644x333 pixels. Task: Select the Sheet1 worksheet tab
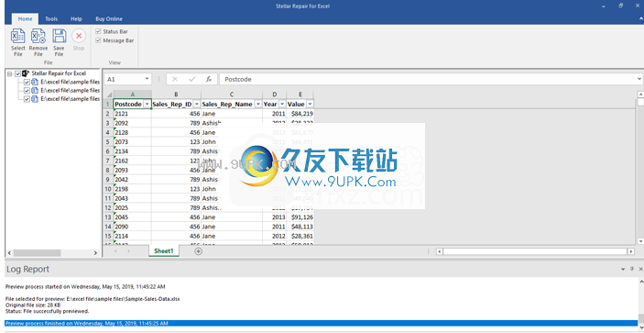[164, 250]
